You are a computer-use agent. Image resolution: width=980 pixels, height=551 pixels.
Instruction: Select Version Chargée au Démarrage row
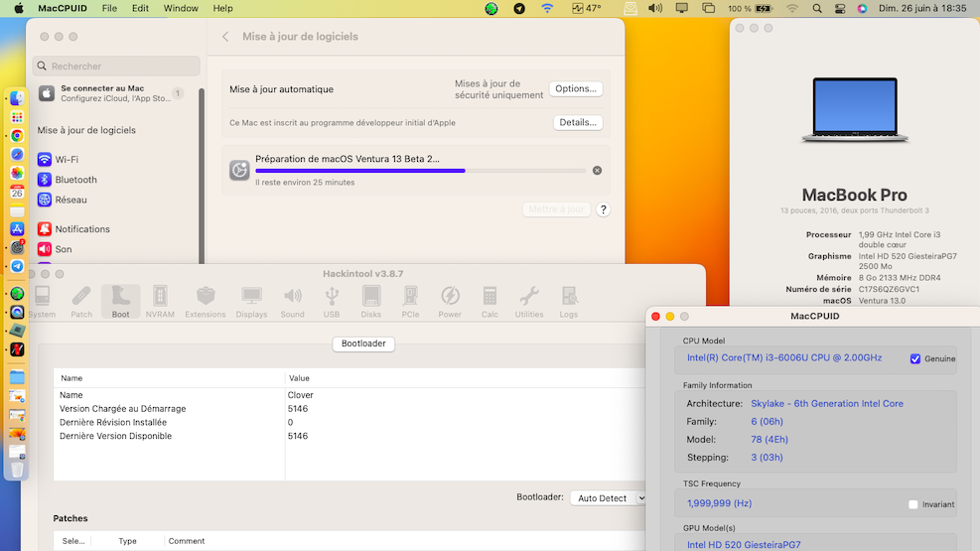coord(350,409)
